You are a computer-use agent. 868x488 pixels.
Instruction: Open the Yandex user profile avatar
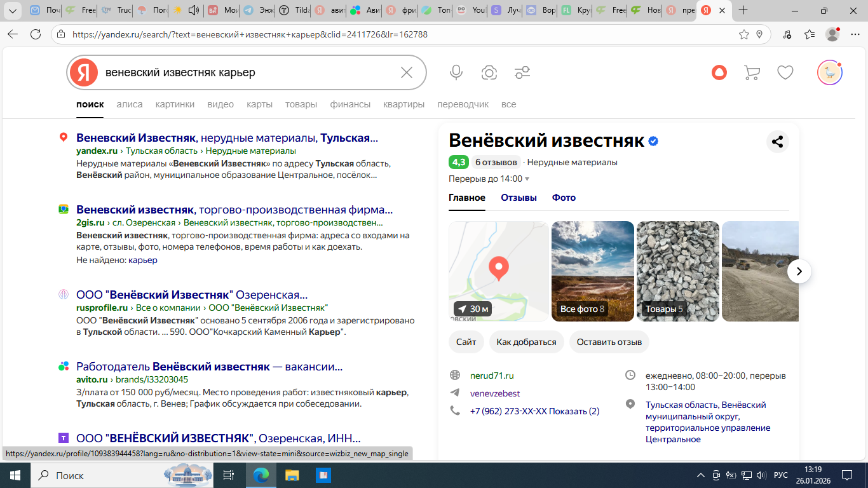829,72
